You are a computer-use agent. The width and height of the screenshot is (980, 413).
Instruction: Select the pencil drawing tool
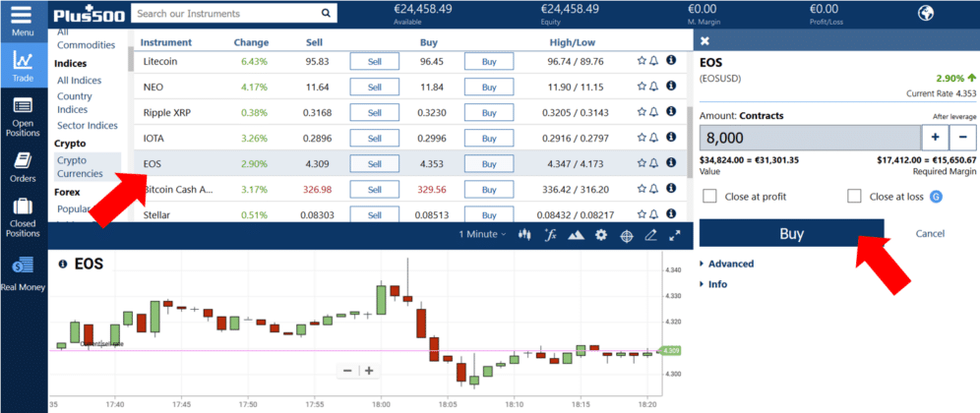click(650, 235)
